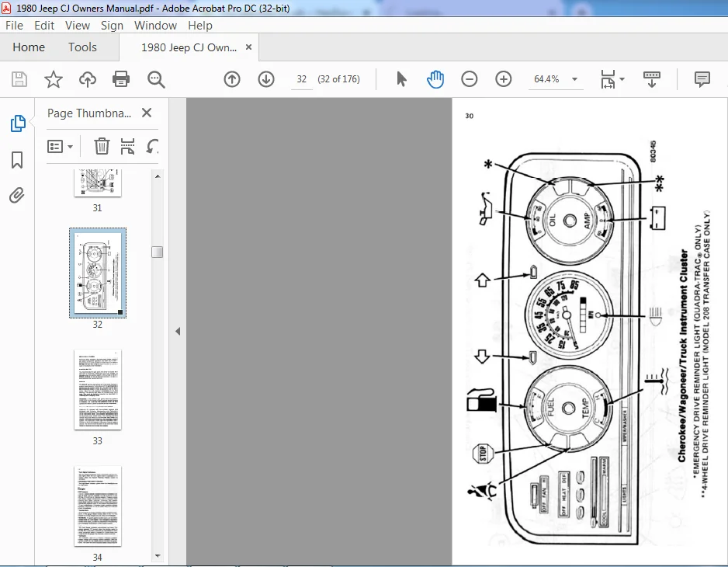The image size is (728, 567).
Task: Click the 64.4% zoom value field
Action: pos(546,79)
